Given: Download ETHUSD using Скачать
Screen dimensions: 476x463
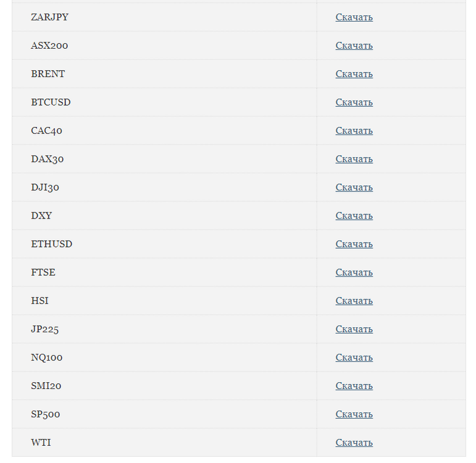Looking at the screenshot, I should (354, 244).
